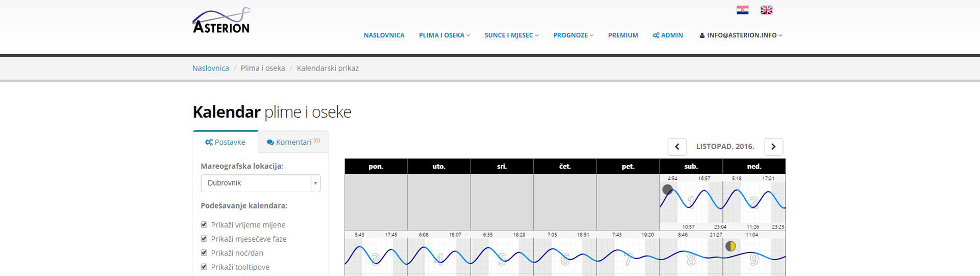
Task: Click the čet. column header
Action: click(565, 166)
